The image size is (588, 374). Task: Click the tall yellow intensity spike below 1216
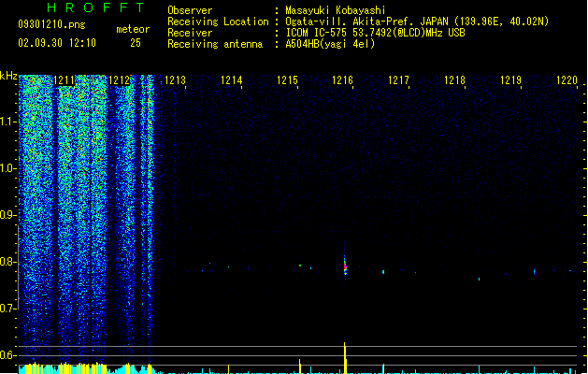(x=345, y=357)
